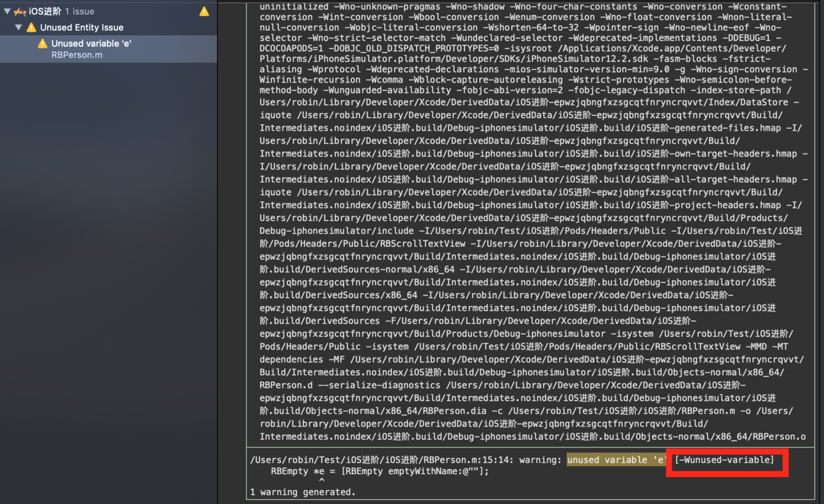Click the yellow warning badge on project row

point(204,11)
